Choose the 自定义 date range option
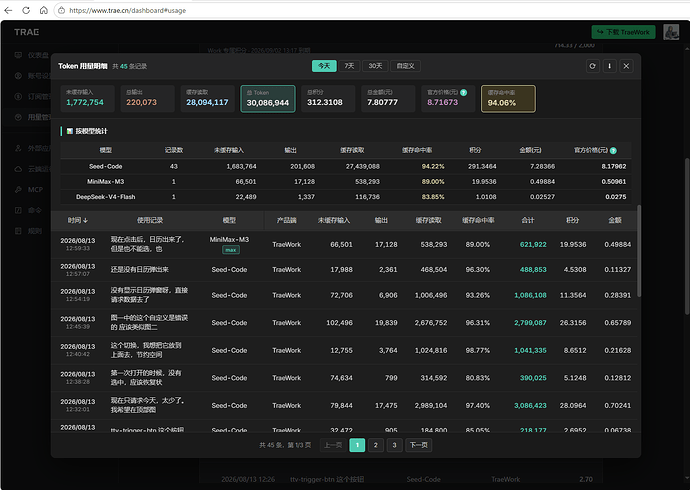 (x=405, y=66)
